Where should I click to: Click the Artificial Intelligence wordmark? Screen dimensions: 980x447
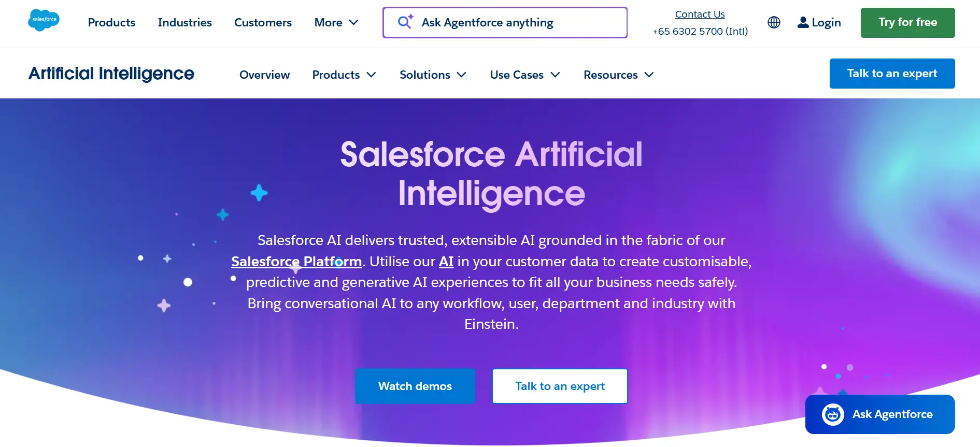(x=111, y=74)
